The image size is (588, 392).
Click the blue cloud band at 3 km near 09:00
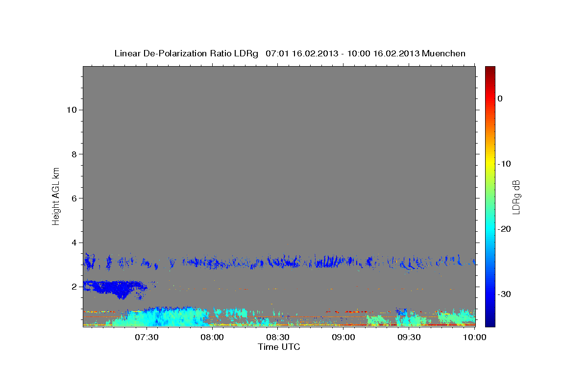pos(333,261)
